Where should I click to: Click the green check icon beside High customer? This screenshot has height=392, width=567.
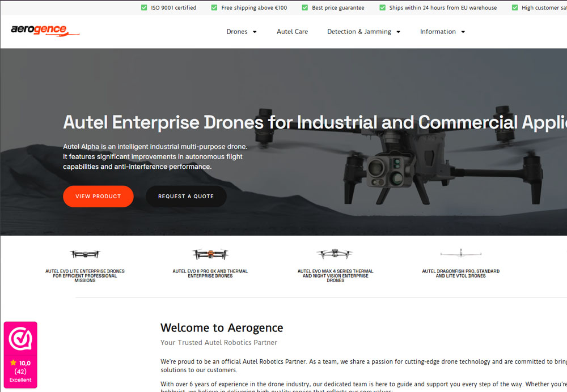(x=515, y=7)
